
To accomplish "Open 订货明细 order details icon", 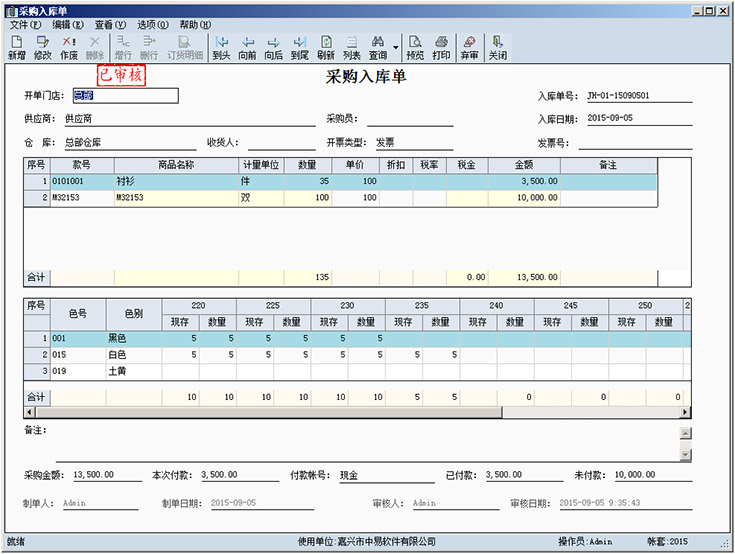I will (185, 48).
